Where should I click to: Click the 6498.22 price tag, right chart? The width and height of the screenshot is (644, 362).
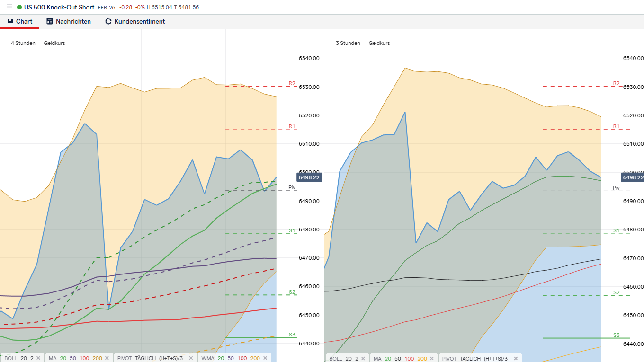point(633,177)
